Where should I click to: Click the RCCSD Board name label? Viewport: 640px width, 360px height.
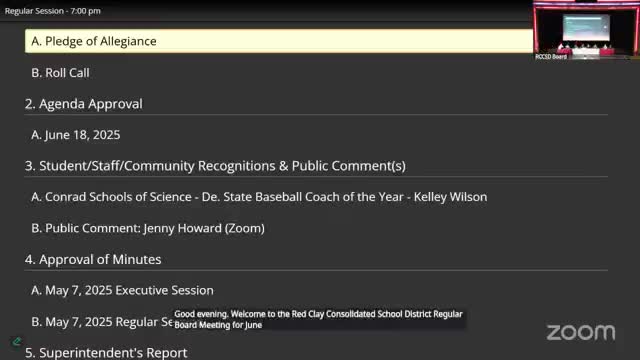pyautogui.click(x=551, y=57)
